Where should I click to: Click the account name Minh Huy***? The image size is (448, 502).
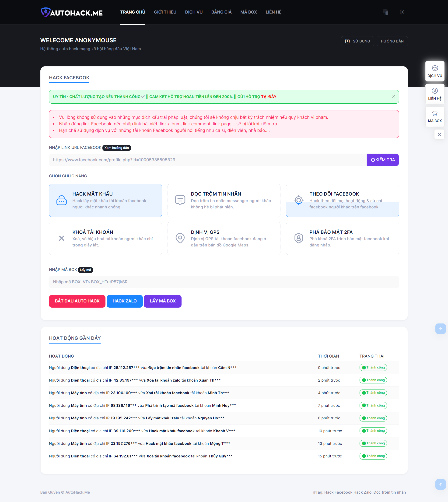click(x=224, y=405)
